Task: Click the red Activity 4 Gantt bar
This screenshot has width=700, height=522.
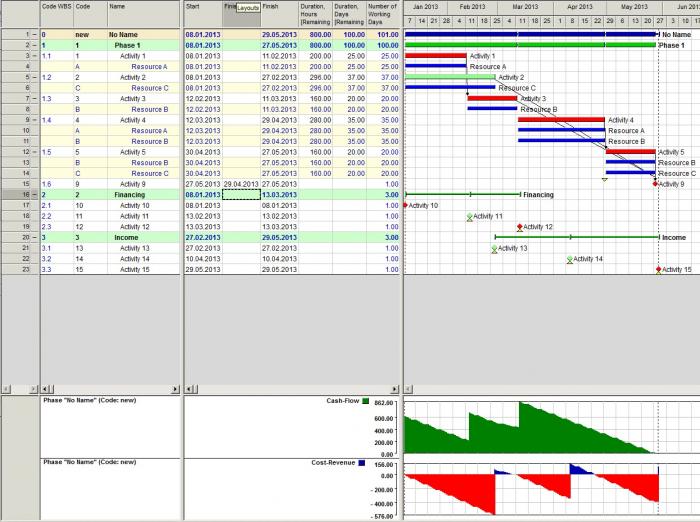Action: (x=562, y=120)
